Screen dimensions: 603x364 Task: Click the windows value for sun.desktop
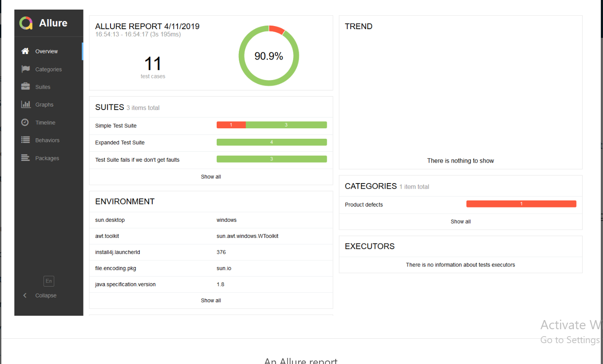point(227,220)
